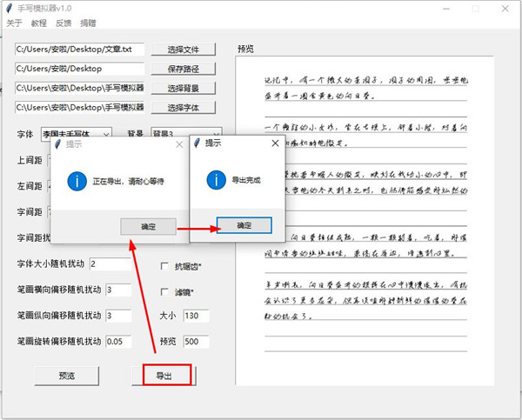522x420 pixels.
Task: Close the 导出完成 dialog with its X
Action: (275, 142)
